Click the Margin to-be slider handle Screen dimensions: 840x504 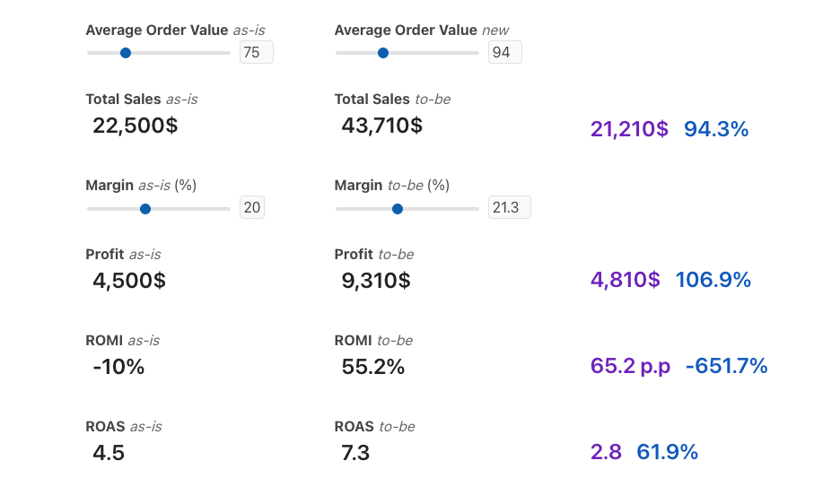[398, 209]
